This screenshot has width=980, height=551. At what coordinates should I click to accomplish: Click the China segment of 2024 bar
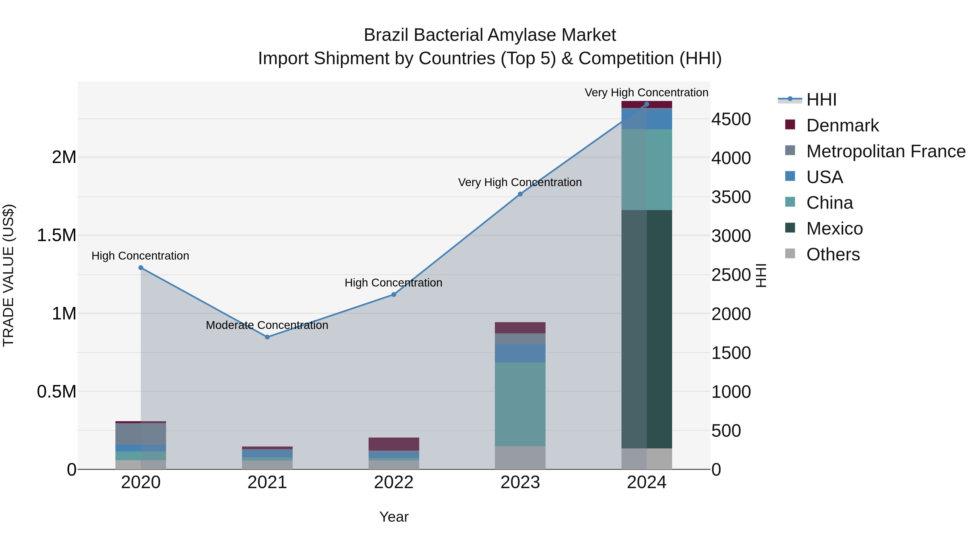coord(647,170)
